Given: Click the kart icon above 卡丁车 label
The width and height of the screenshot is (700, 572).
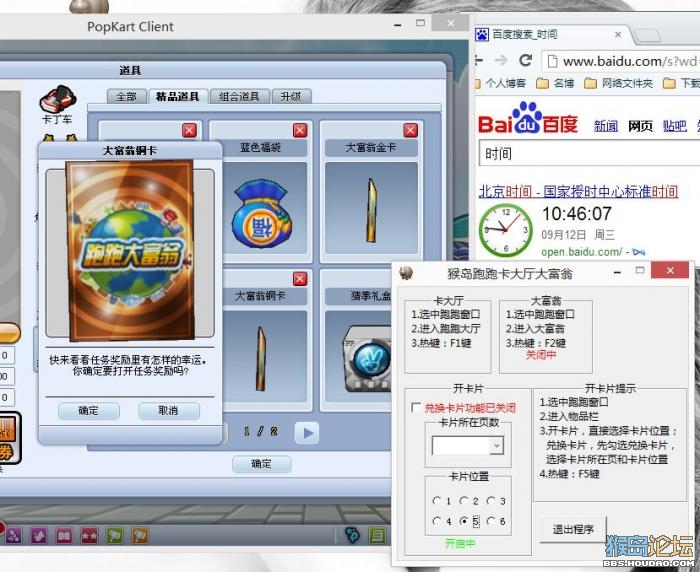Looking at the screenshot, I should pos(58,99).
